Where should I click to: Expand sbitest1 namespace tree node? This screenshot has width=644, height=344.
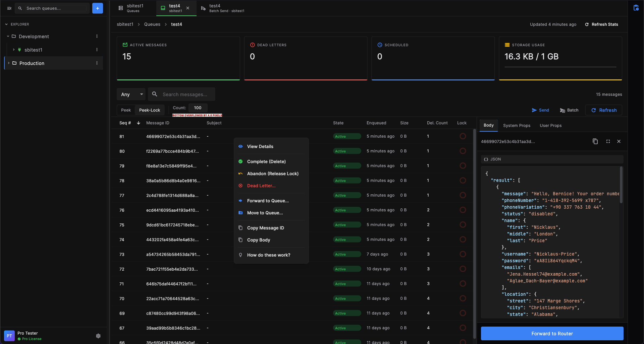tap(14, 50)
